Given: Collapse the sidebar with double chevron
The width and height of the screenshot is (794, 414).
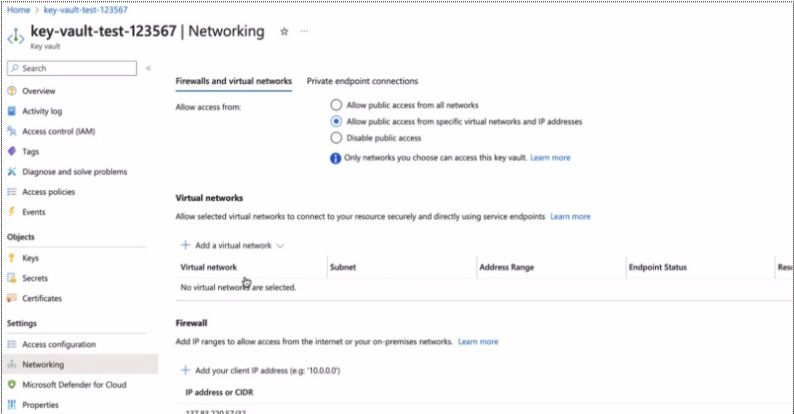Looking at the screenshot, I should click(148, 68).
